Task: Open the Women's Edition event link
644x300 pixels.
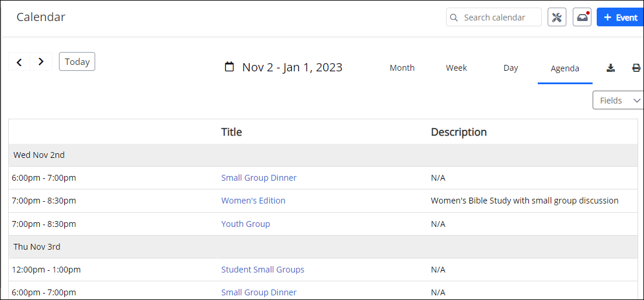Action: [x=253, y=201]
